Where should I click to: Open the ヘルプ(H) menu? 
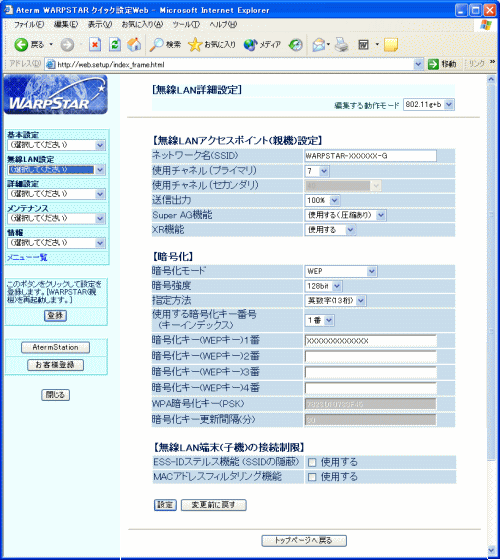pos(223,24)
